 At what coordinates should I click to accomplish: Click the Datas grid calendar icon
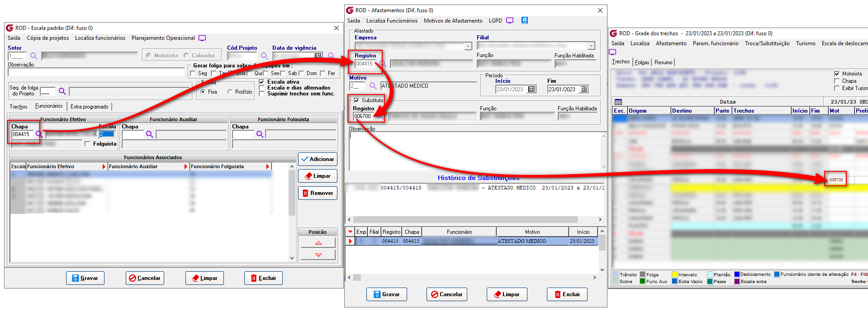click(x=618, y=102)
